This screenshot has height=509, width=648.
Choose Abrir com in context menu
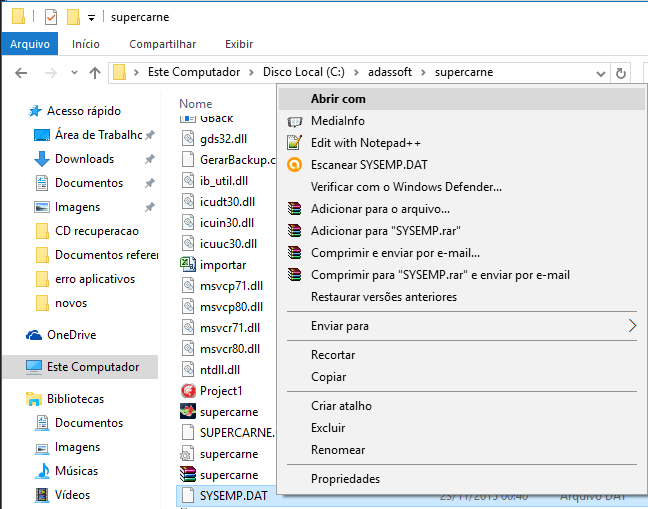(x=462, y=99)
